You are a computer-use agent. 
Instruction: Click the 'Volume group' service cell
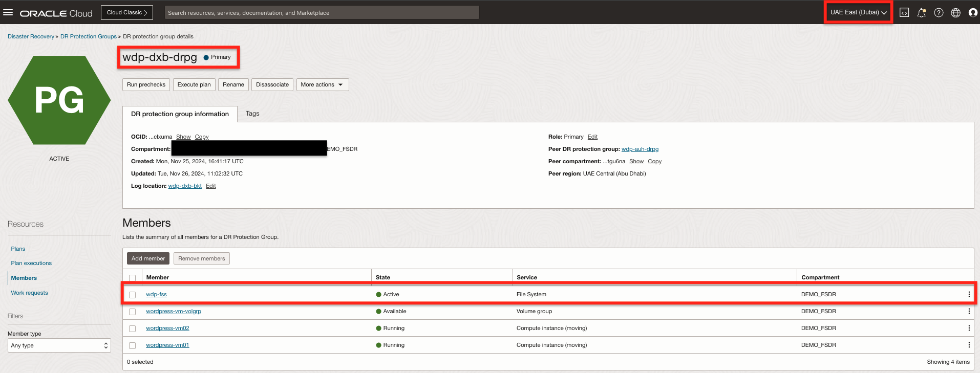tap(534, 311)
